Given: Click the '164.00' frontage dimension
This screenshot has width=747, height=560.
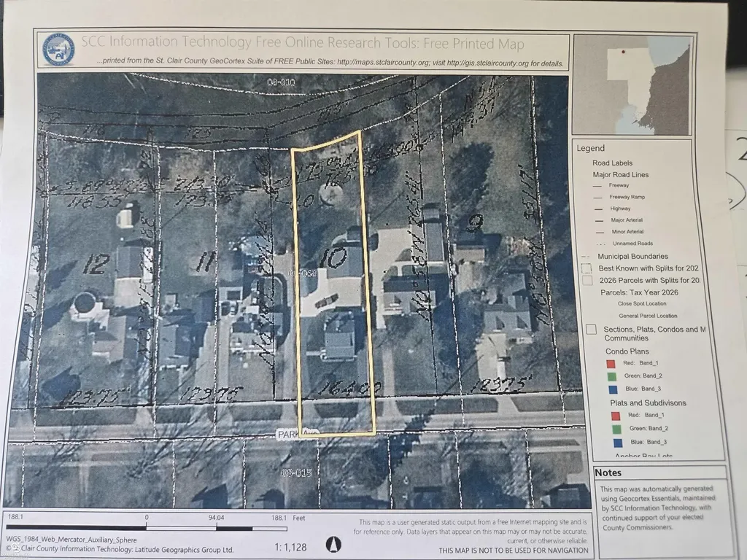Looking at the screenshot, I should (349, 388).
